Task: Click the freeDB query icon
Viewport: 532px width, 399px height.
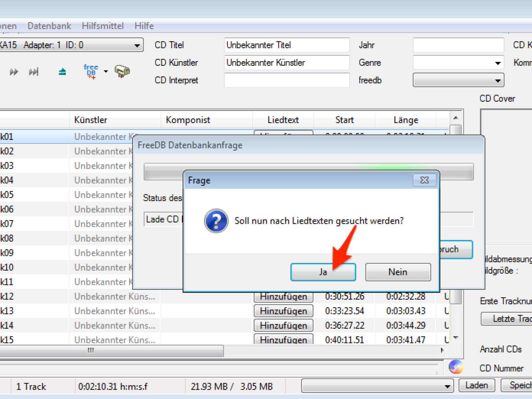Action: (90, 71)
